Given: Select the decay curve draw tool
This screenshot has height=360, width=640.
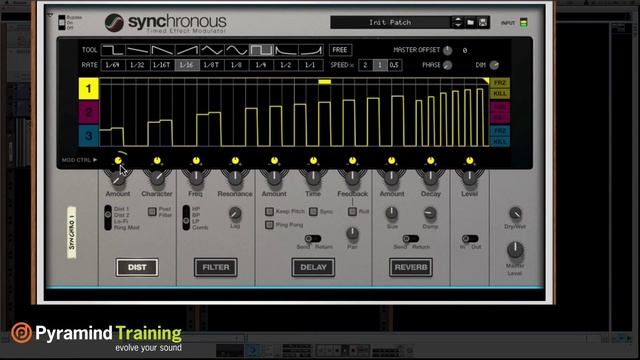Looking at the screenshot, I should coord(286,50).
